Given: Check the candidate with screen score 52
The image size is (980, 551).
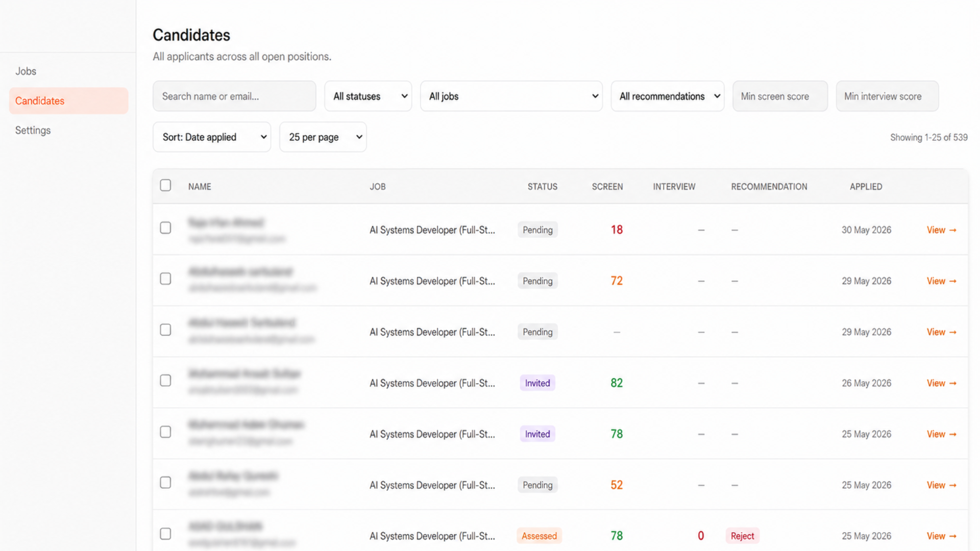Looking at the screenshot, I should pyautogui.click(x=165, y=483).
